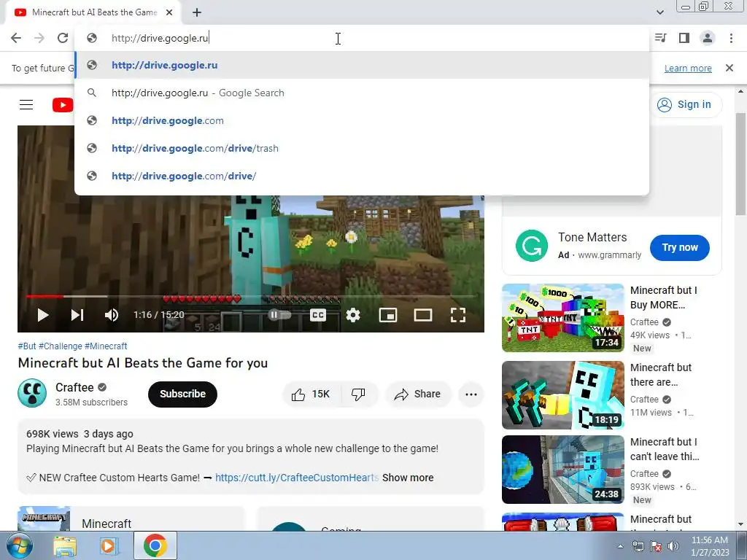
Task: Open the 24:38 can't leave thumbnail
Action: click(562, 469)
